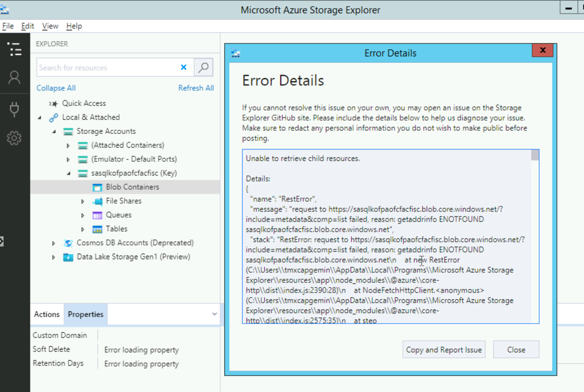
Task: Click the magnifying glass search button
Action: click(204, 67)
